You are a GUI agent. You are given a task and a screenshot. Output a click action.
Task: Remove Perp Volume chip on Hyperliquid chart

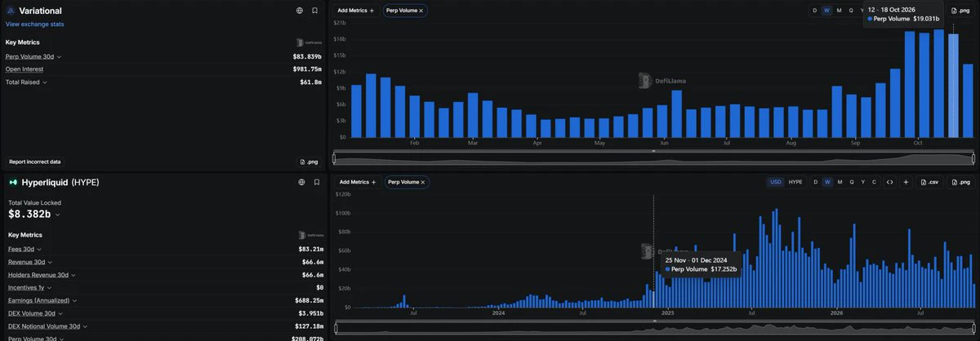coord(421,182)
